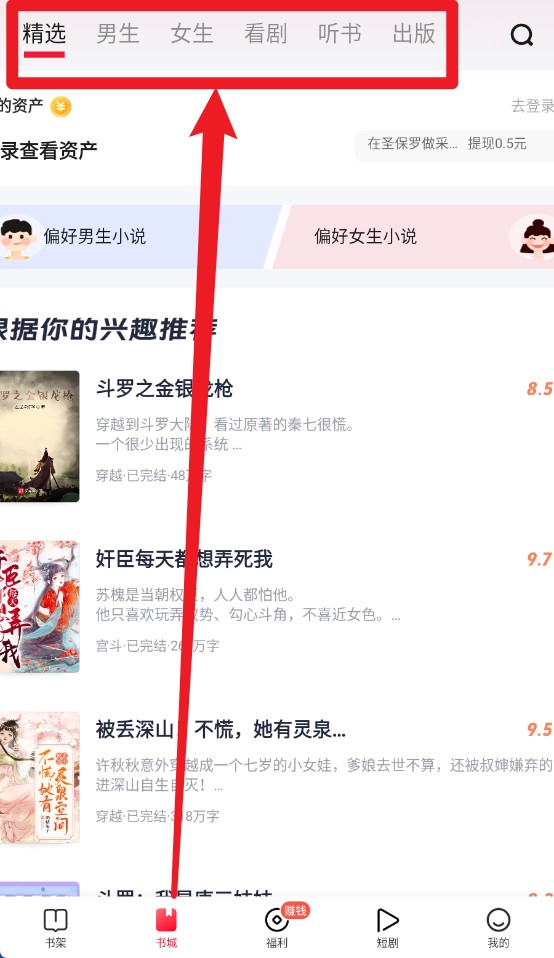Viewport: 554px width, 958px height.
Task: Open the 短剧 play icon
Action: (x=387, y=920)
